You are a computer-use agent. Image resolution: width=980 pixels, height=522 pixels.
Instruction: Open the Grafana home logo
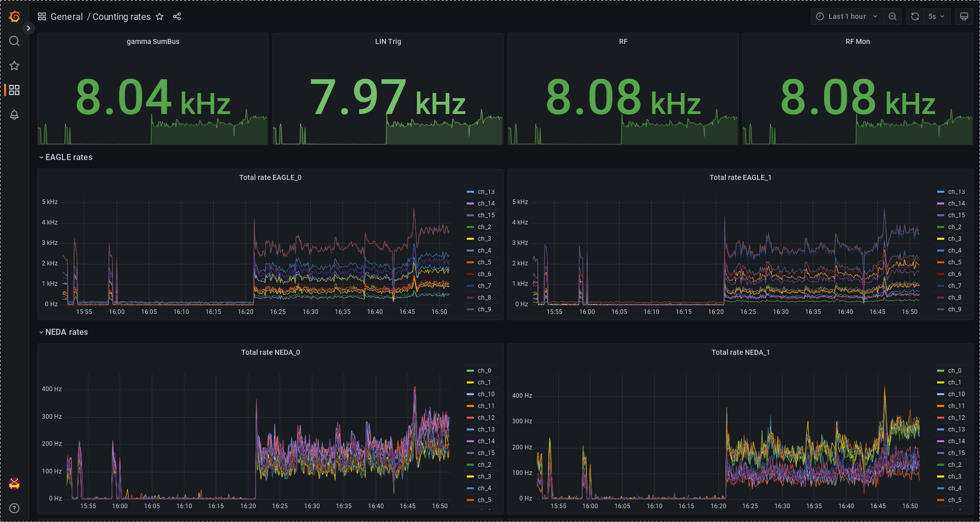(14, 16)
